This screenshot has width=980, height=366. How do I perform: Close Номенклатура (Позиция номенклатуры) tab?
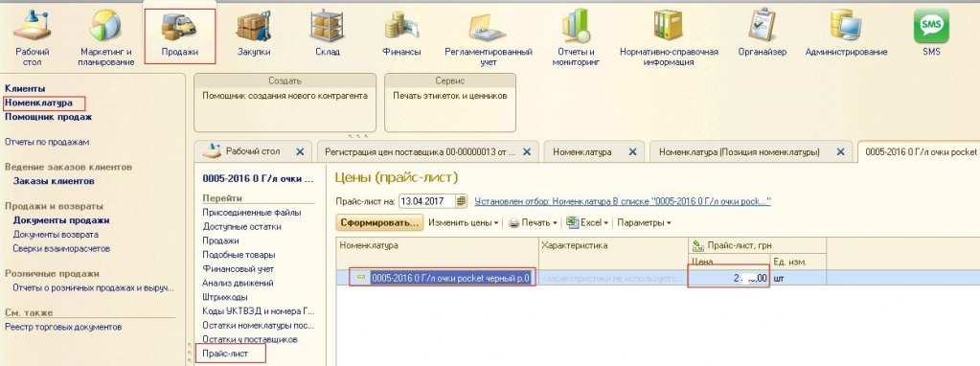click(841, 151)
